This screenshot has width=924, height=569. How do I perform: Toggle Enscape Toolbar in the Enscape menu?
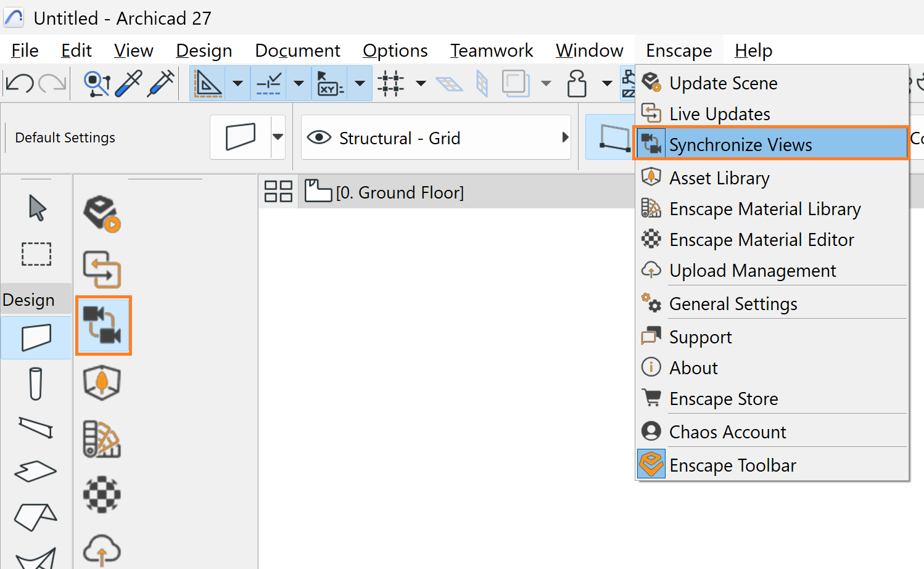(x=772, y=465)
